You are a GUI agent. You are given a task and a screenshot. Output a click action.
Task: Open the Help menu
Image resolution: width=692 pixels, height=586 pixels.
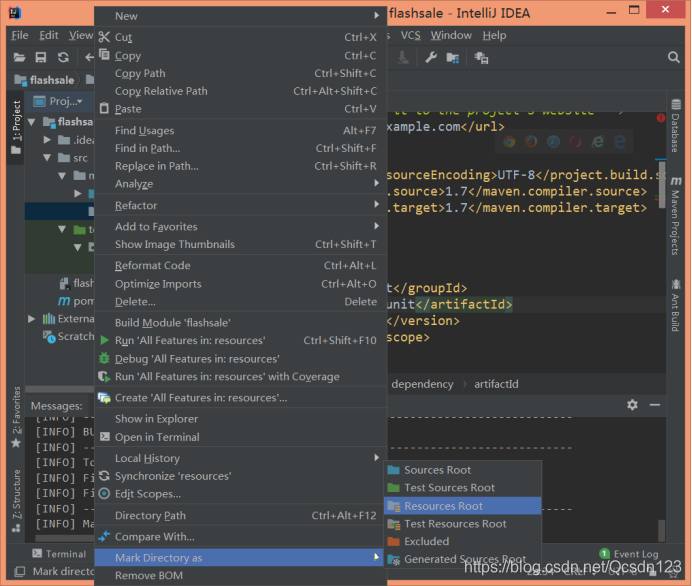494,35
